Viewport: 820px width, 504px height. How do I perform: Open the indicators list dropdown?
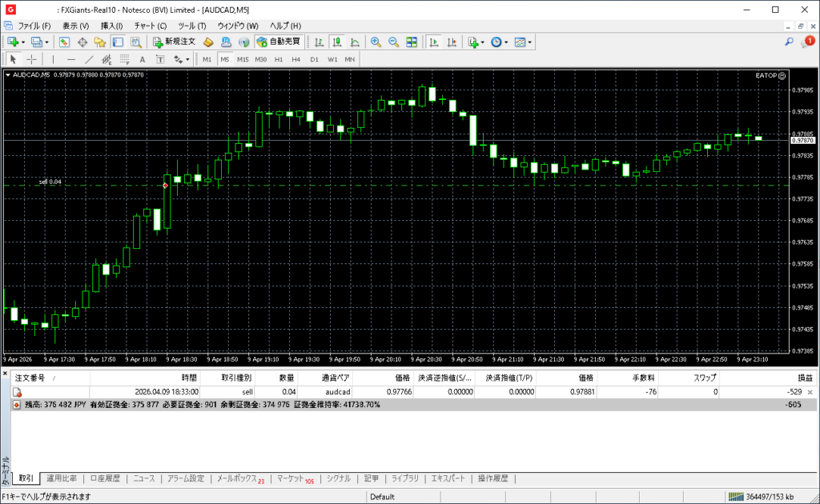[x=483, y=42]
